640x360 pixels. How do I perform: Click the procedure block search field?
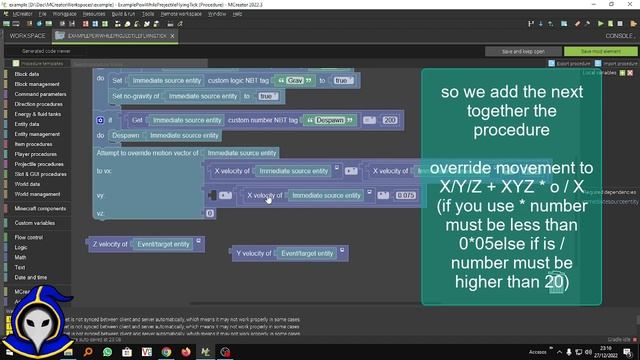click(x=139, y=64)
